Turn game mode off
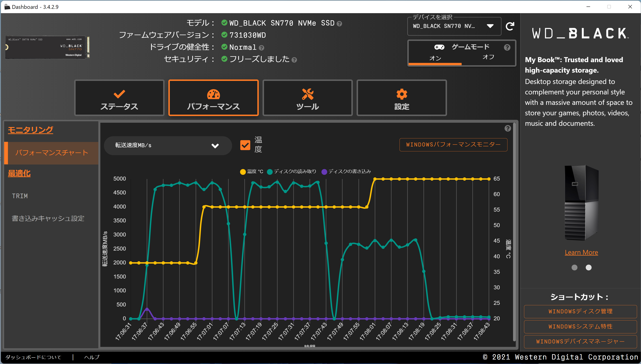This screenshot has height=364, width=641. click(488, 57)
